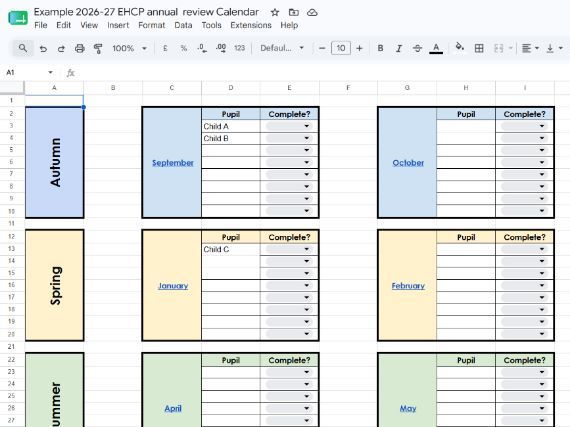The height and width of the screenshot is (427, 570).
Task: Star this spreadsheet document
Action: [275, 12]
